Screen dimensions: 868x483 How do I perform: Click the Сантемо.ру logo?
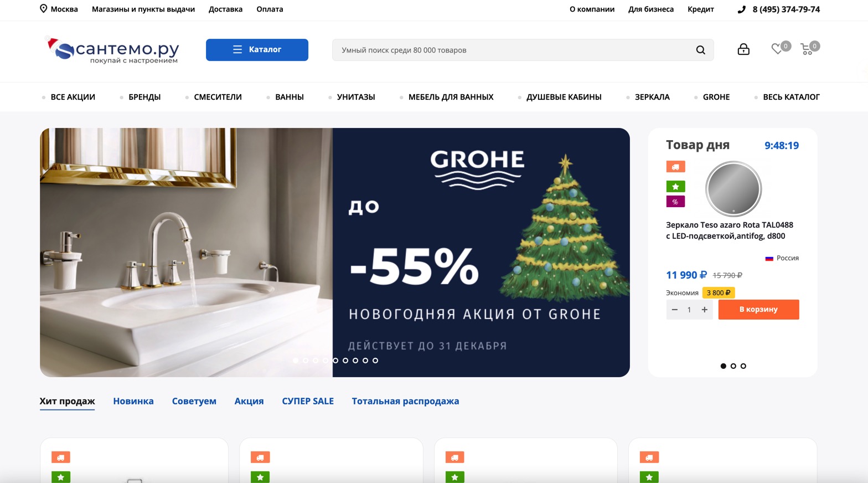[x=112, y=50]
